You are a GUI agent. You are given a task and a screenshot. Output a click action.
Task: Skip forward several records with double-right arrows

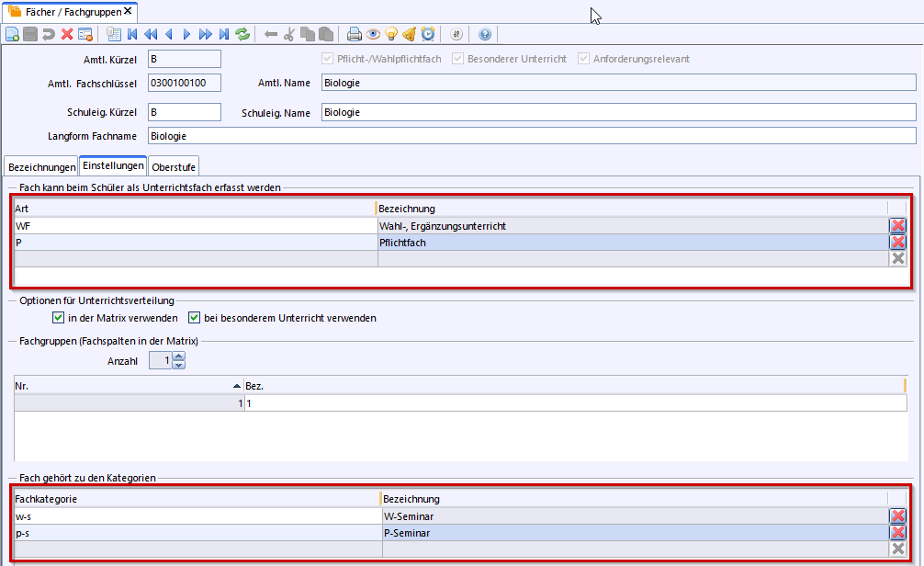coord(205,34)
